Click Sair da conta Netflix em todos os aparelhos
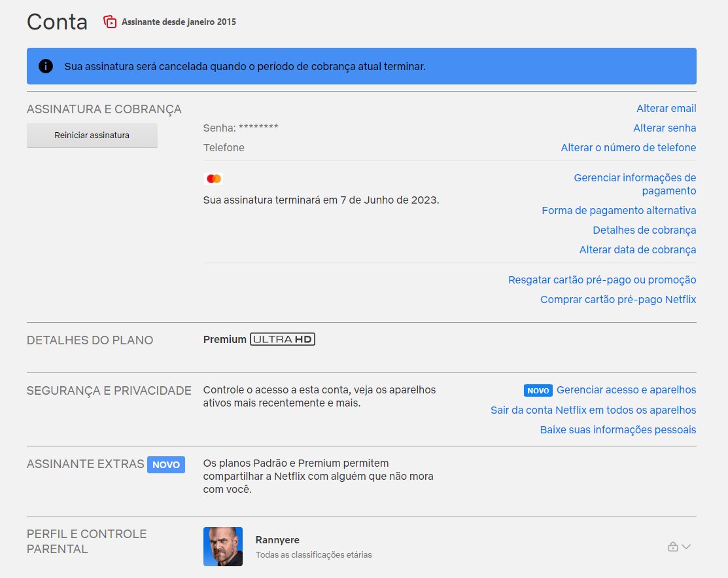This screenshot has height=578, width=728. click(x=593, y=410)
